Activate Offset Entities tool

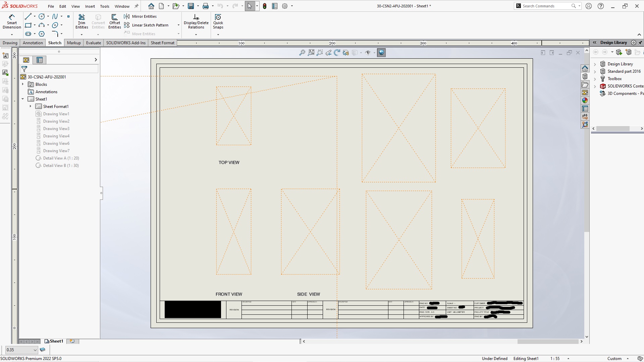point(114,21)
